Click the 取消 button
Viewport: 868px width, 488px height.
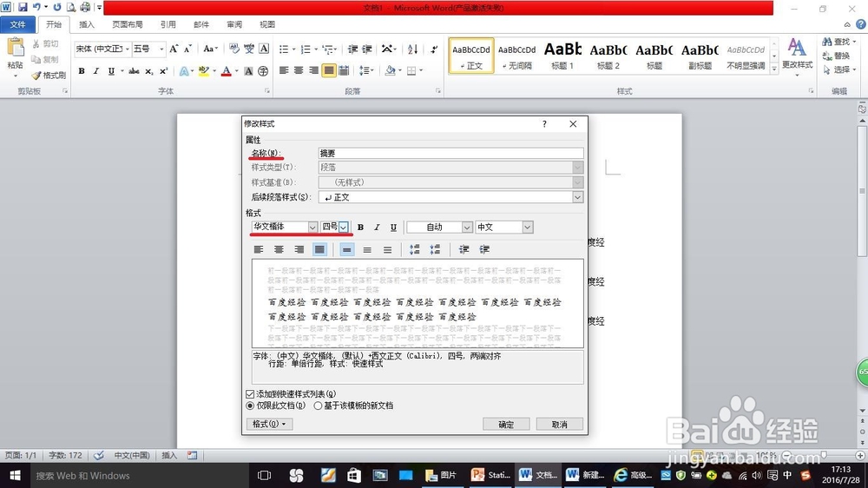560,425
